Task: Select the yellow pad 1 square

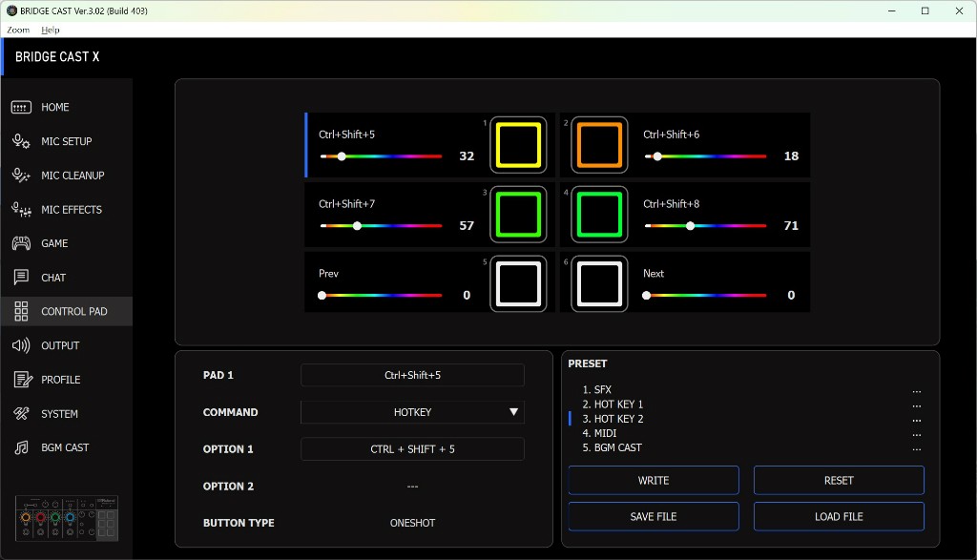Action: [518, 145]
